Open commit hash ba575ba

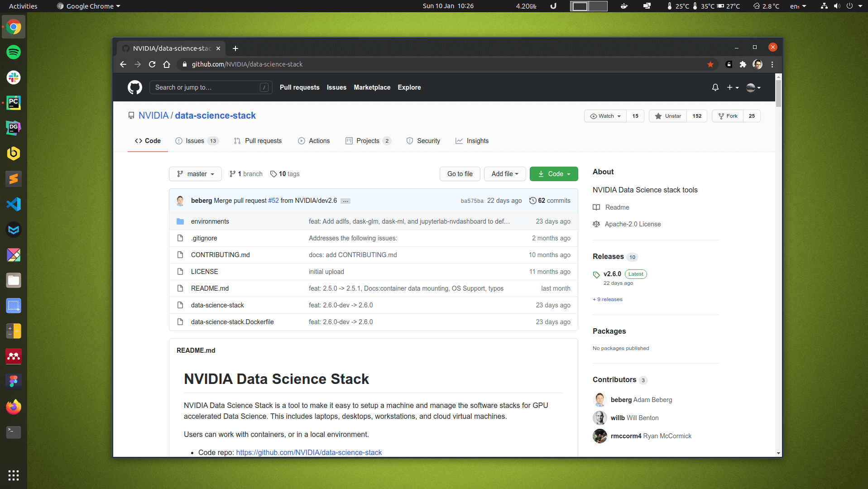[472, 201]
